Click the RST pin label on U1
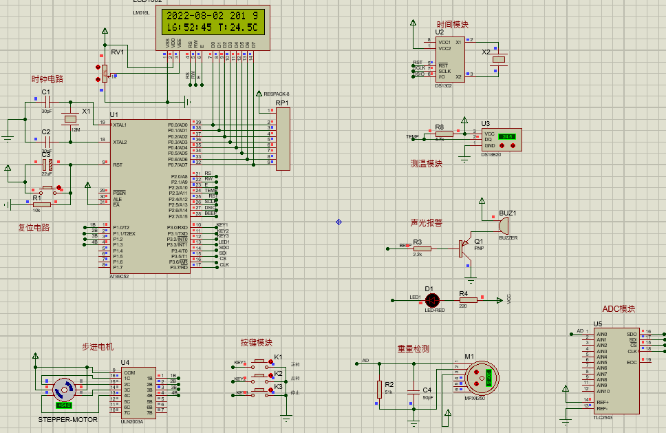This screenshot has width=667, height=434. tap(118, 165)
